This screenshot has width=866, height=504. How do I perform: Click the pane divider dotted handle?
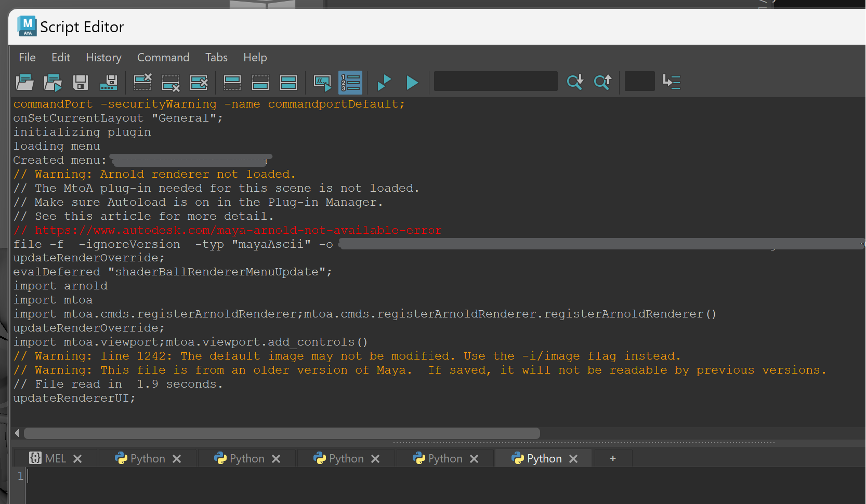click(583, 443)
